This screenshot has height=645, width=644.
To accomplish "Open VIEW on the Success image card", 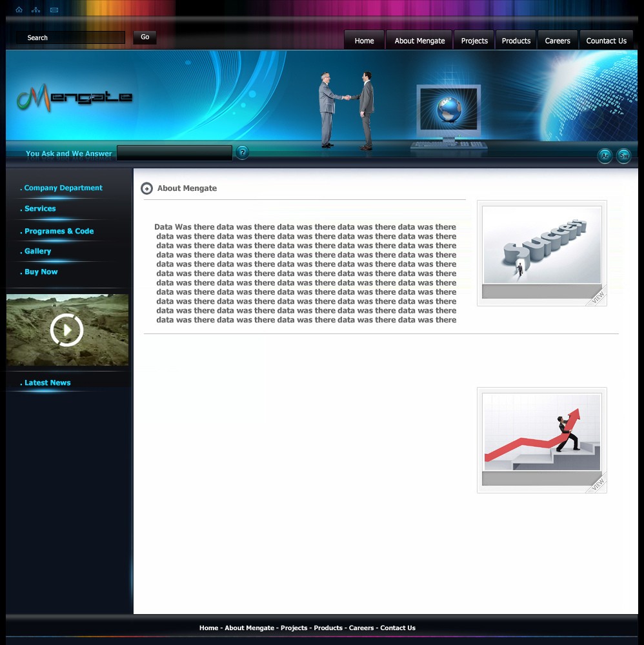I will click(x=598, y=297).
